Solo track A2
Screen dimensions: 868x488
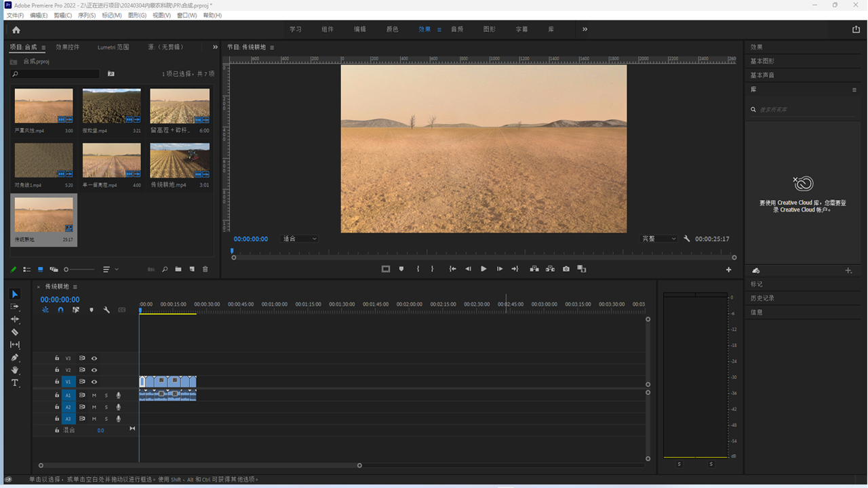pyautogui.click(x=106, y=407)
